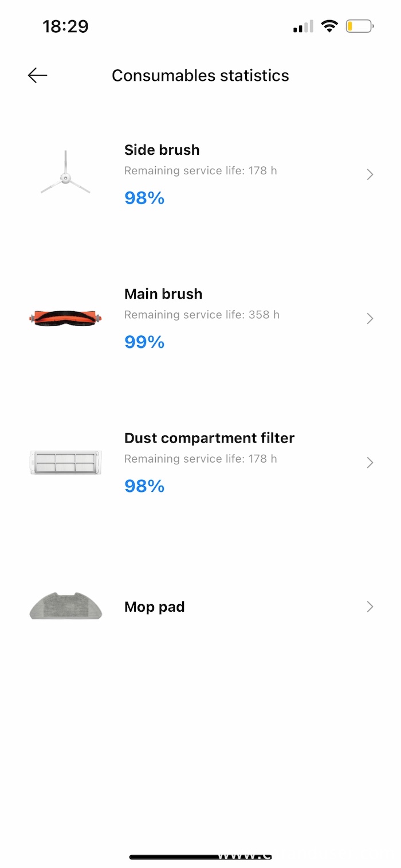Viewport: 401px width, 868px height.
Task: Expand the Mop pad chevron
Action: [x=370, y=607]
